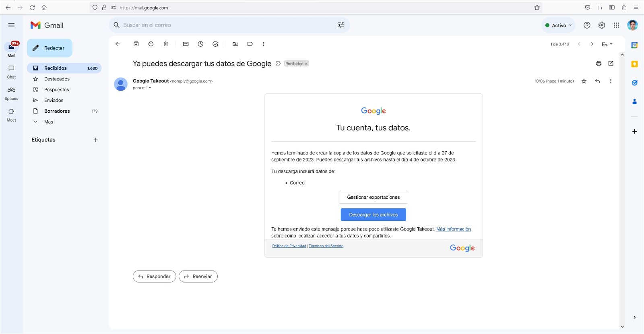Create a new label with plus
Viewport: 644px width, 334px height.
click(x=95, y=140)
